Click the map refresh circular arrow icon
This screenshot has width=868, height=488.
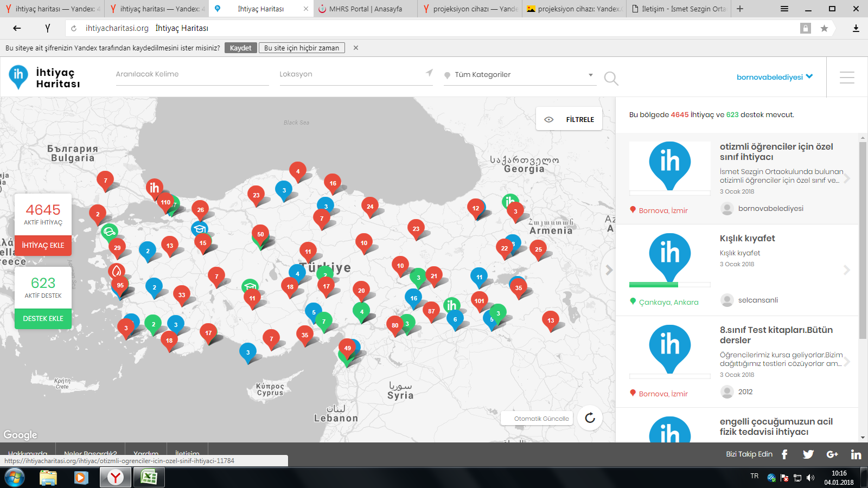tap(590, 418)
